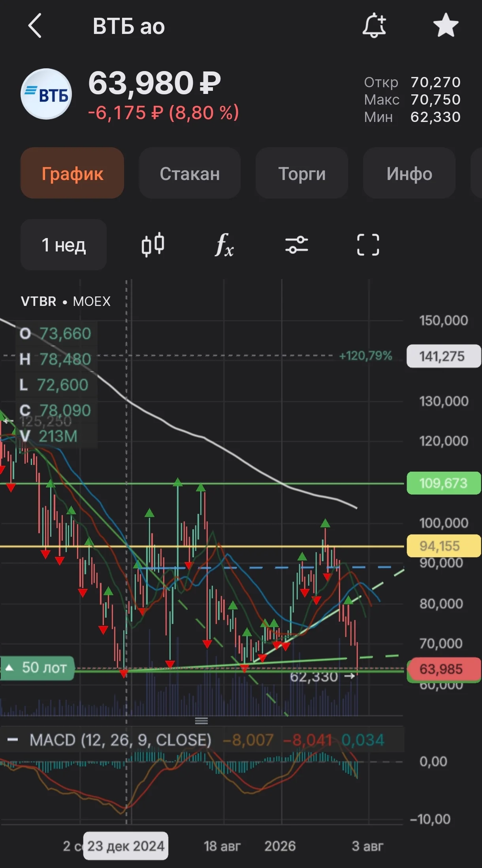The width and height of the screenshot is (482, 868).
Task: Go back using the left arrow
Action: (x=35, y=26)
